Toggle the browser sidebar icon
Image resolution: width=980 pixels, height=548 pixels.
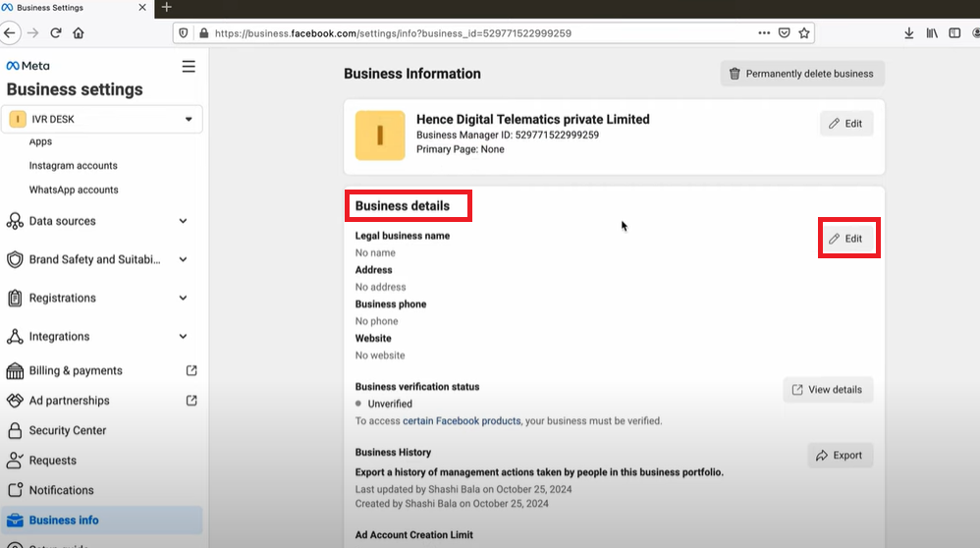954,33
